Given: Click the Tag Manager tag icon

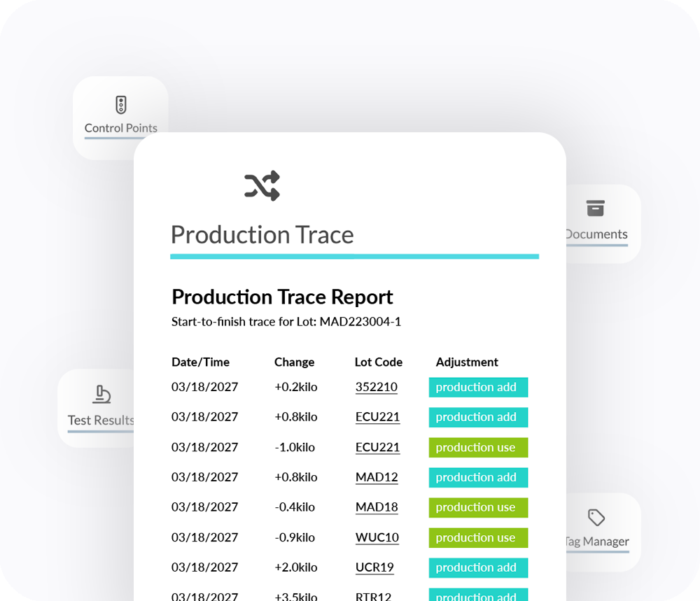Looking at the screenshot, I should tap(596, 518).
